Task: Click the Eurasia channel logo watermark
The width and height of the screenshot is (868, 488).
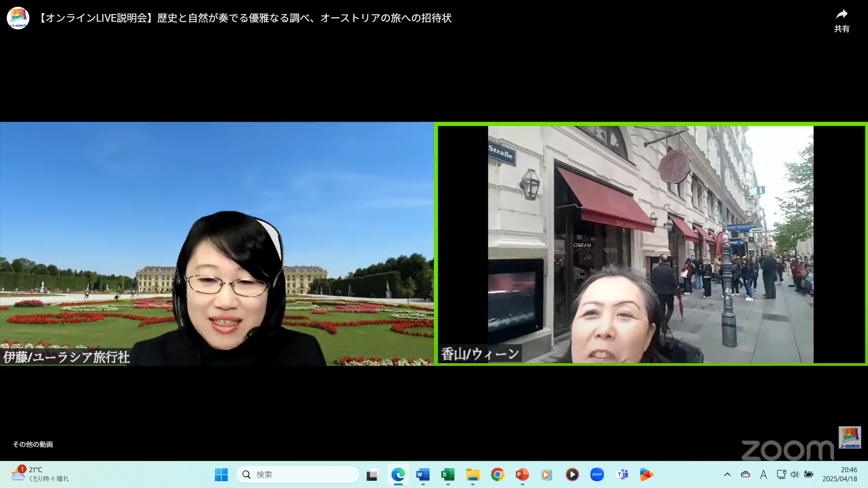Action: (x=849, y=437)
